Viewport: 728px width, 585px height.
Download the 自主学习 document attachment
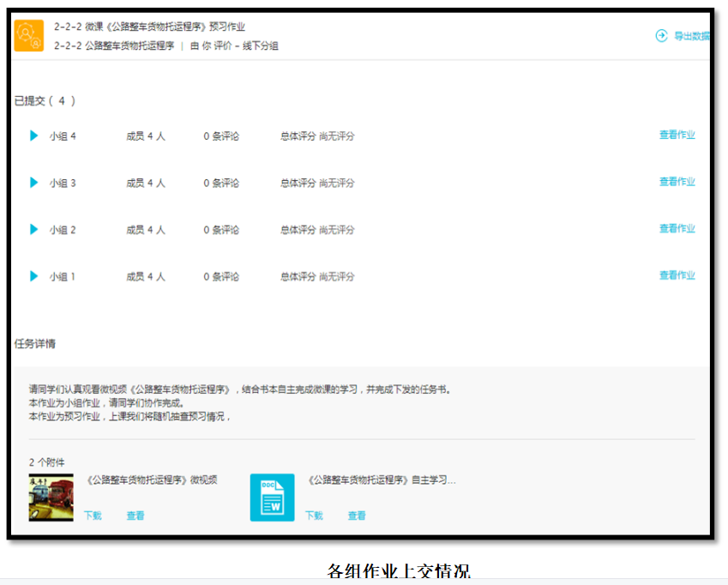[x=314, y=516]
